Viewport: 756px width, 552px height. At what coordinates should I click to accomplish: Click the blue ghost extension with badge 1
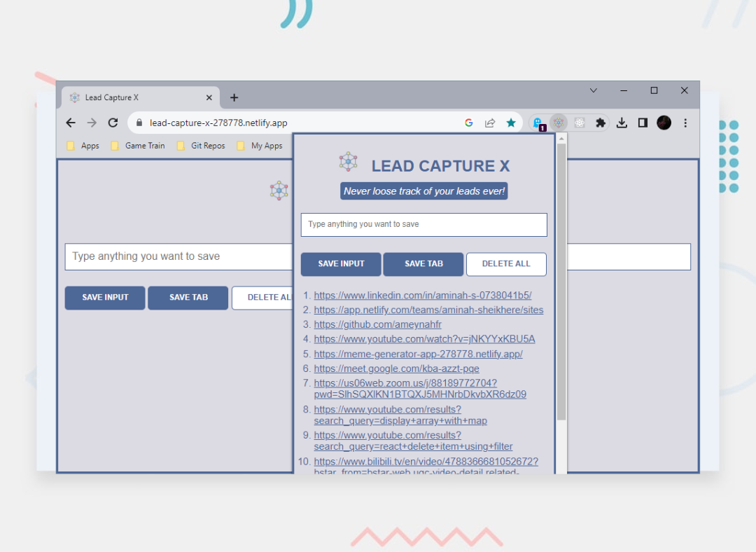point(538,123)
